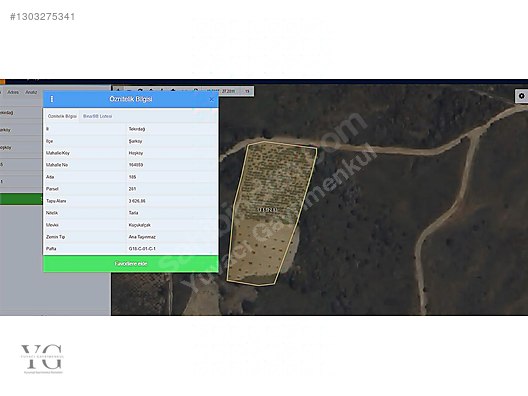Image resolution: width=528 pixels, height=396 pixels.
Task: Expand the Hoşköy neighborhood dropdown in sidebar
Action: click(x=21, y=147)
